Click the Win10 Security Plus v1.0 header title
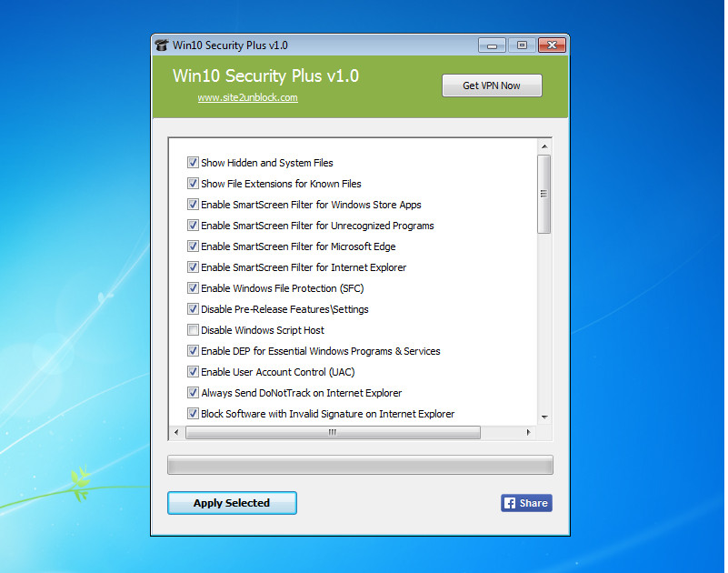The image size is (728, 573). tap(265, 75)
